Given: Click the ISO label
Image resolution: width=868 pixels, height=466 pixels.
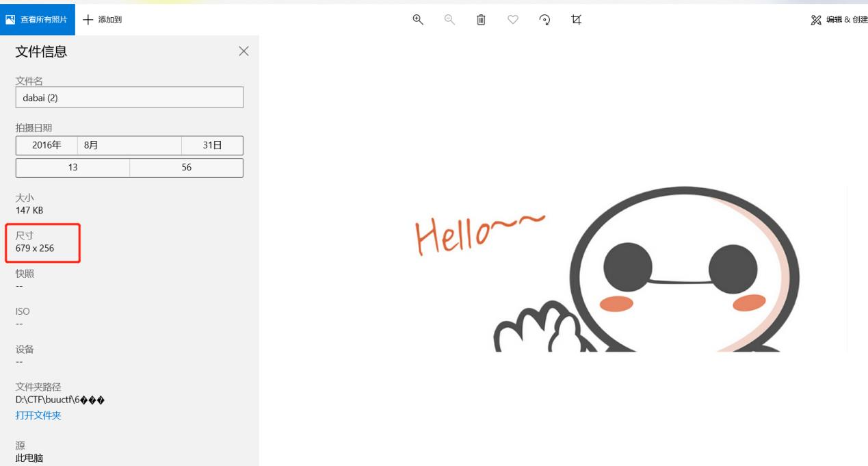Looking at the screenshot, I should point(23,311).
